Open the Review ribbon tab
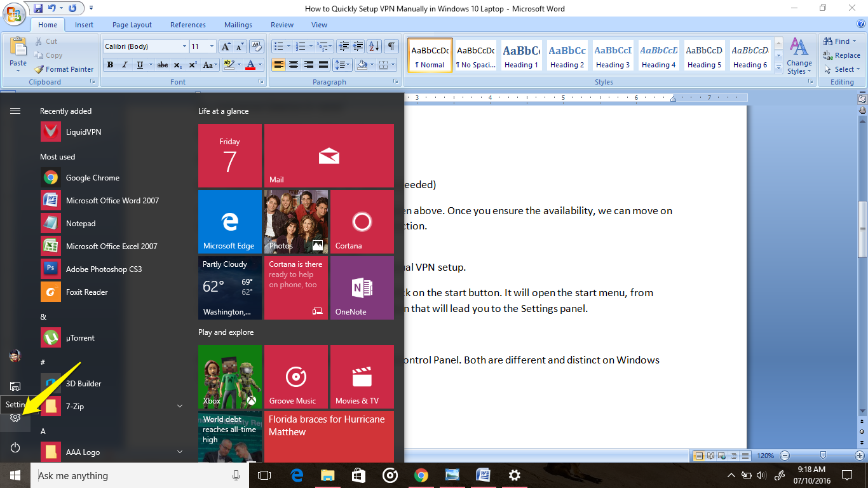 (282, 25)
